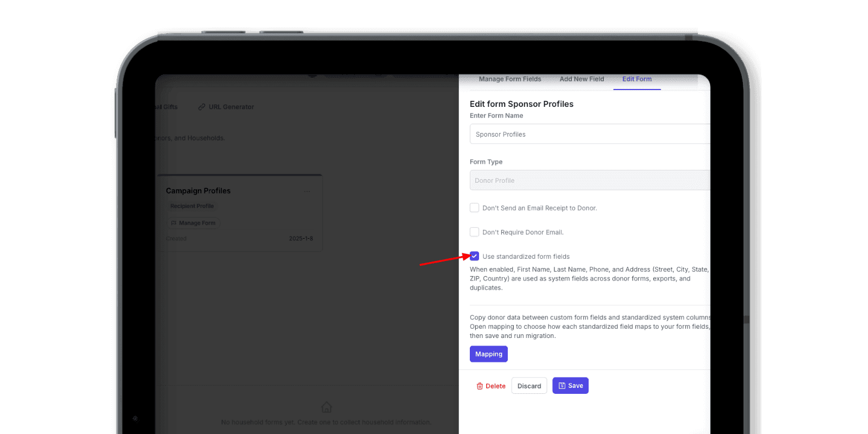
Task: Enable Don't Send an Email Receipt to Donor
Action: [x=474, y=207]
